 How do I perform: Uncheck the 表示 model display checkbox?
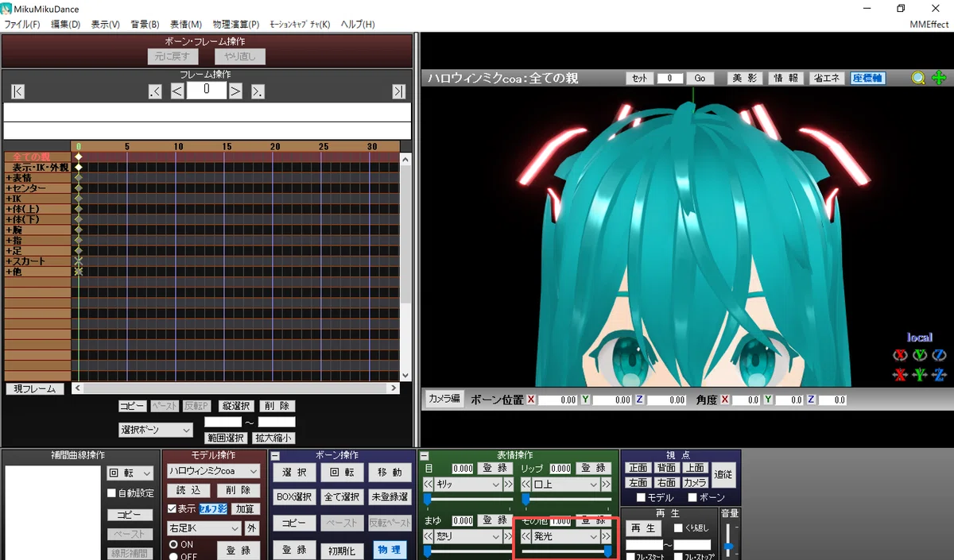pos(172,508)
